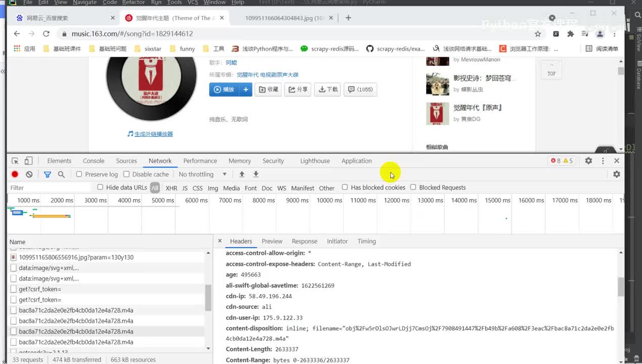Image resolution: width=642 pixels, height=364 pixels.
Task: Open comments button showing 1055
Action: click(360, 89)
